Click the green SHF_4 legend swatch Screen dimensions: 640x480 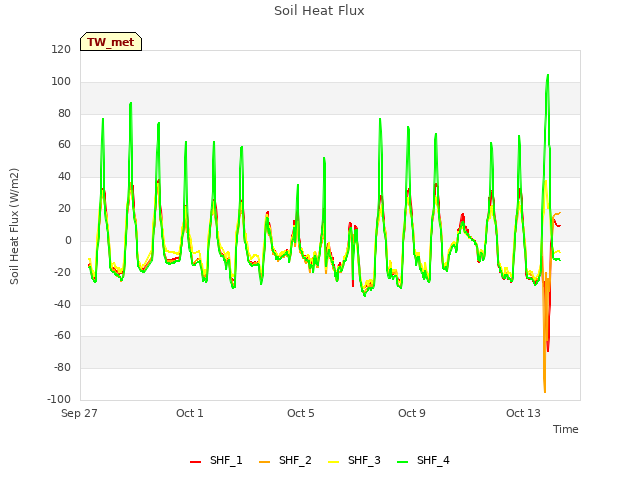point(402,462)
